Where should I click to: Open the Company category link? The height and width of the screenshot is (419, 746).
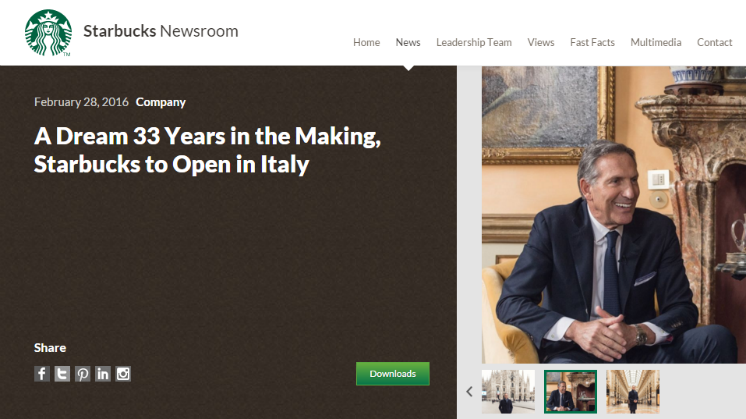click(x=160, y=102)
